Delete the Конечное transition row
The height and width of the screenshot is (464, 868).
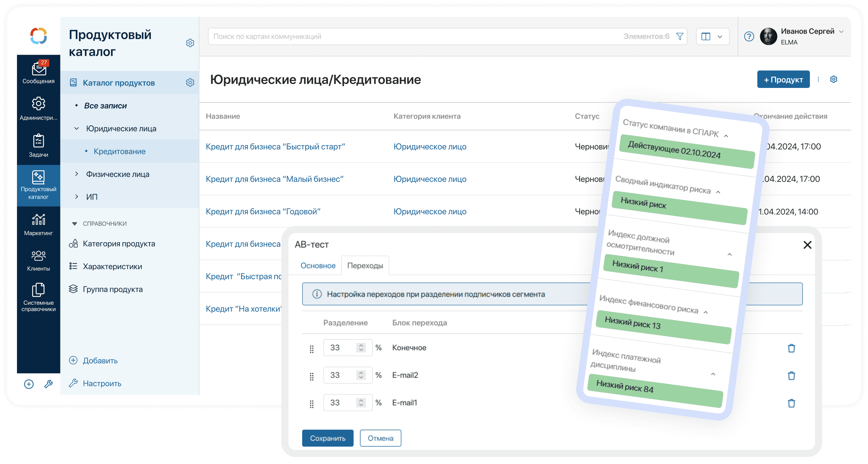[x=791, y=348]
